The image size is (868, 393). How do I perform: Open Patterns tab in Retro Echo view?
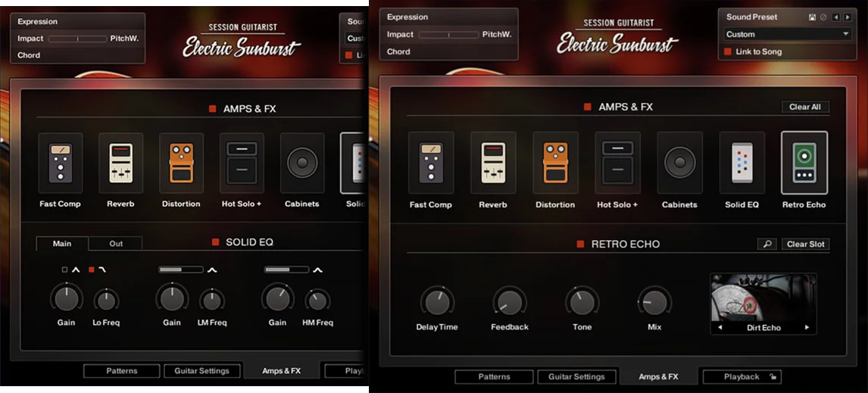point(495,377)
